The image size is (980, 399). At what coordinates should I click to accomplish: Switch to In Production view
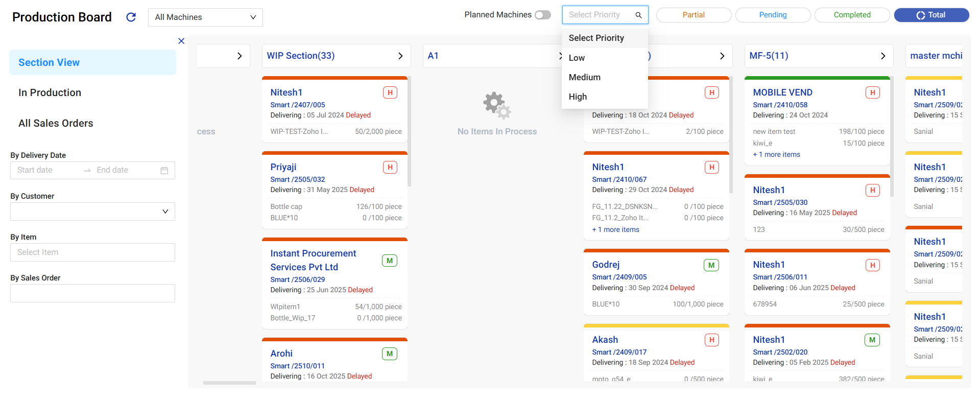tap(50, 92)
